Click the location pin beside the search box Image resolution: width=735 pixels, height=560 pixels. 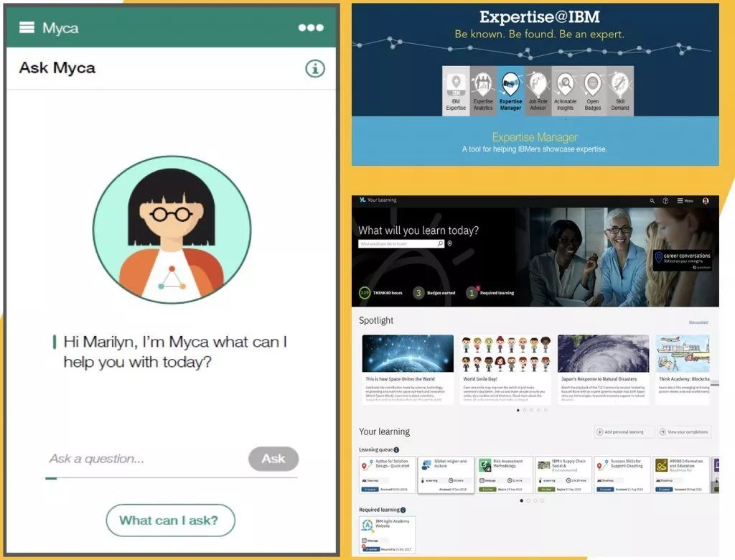[x=449, y=244]
